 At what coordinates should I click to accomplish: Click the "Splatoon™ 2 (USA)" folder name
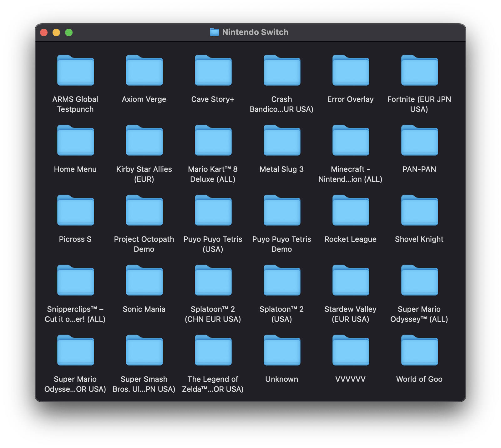(x=282, y=314)
